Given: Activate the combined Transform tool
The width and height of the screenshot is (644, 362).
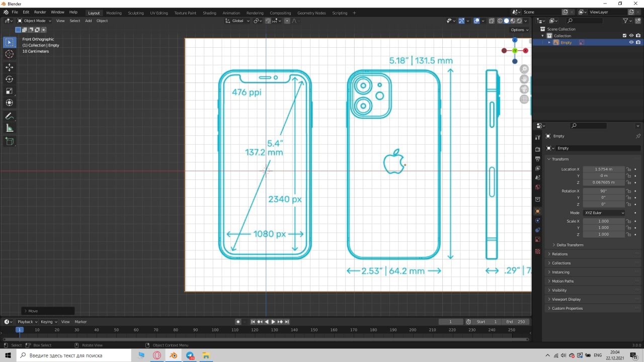Looking at the screenshot, I should pyautogui.click(x=10, y=103).
